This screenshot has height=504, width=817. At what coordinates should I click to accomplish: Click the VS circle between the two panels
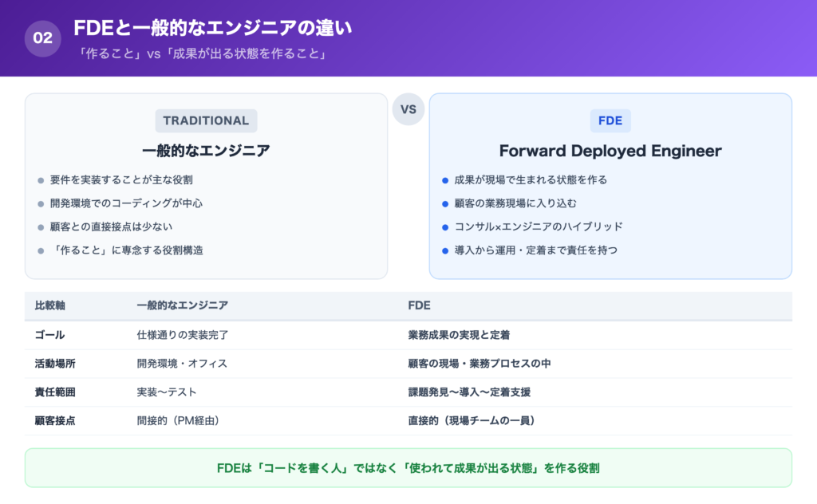408,109
